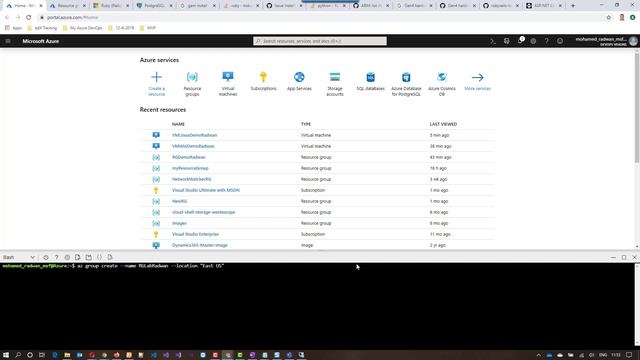Open Cloud Shell editor braces icon
This screenshot has width=640, height=360.
(x=99, y=258)
